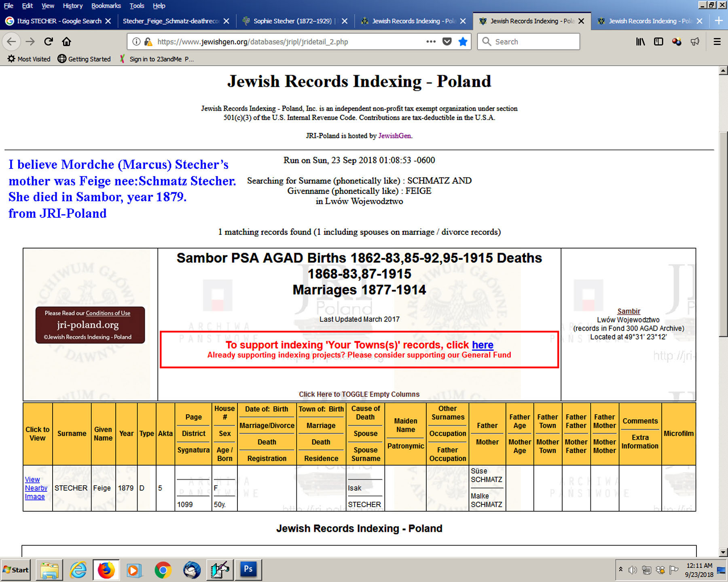The height and width of the screenshot is (582, 728).
Task: Open the Library icon in toolbar
Action: click(640, 41)
